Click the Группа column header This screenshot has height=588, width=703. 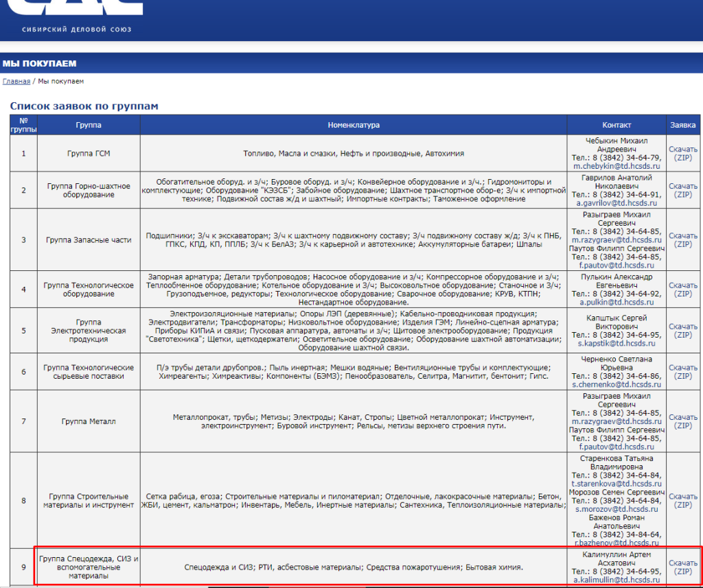(x=89, y=125)
